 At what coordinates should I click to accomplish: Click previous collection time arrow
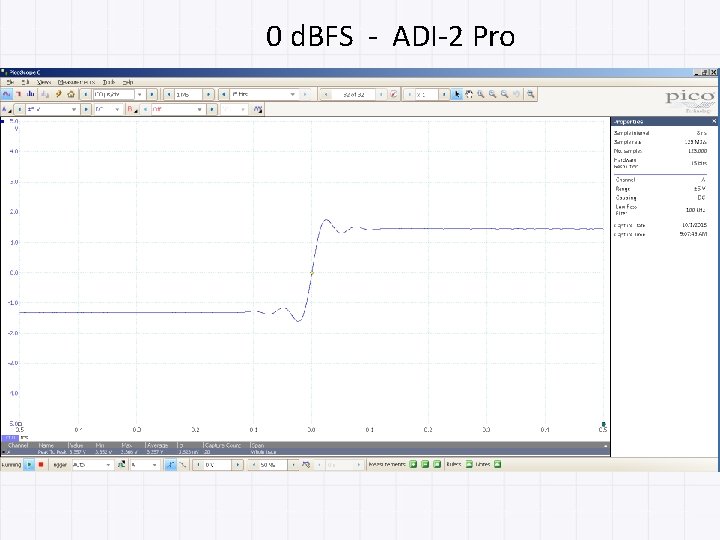(x=85, y=94)
